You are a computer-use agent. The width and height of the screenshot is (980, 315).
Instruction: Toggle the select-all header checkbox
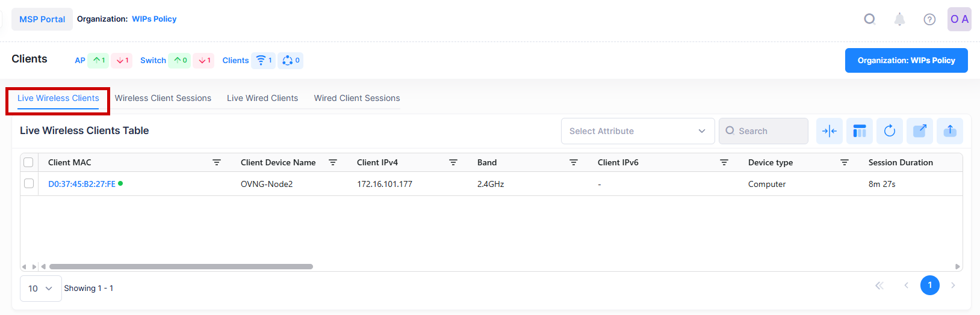click(x=28, y=162)
